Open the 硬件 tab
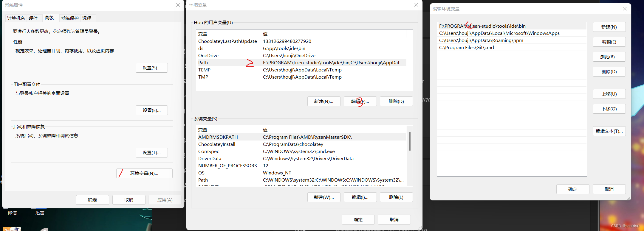644x231 pixels. 33,18
